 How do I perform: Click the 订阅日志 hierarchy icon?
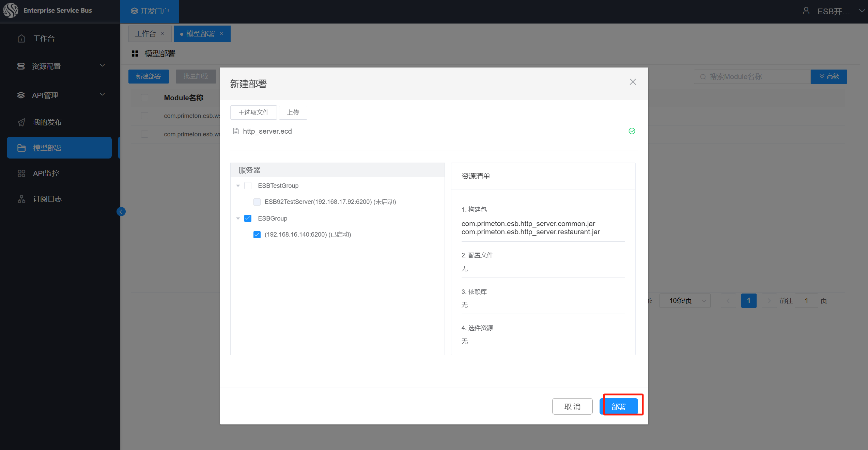tap(21, 199)
